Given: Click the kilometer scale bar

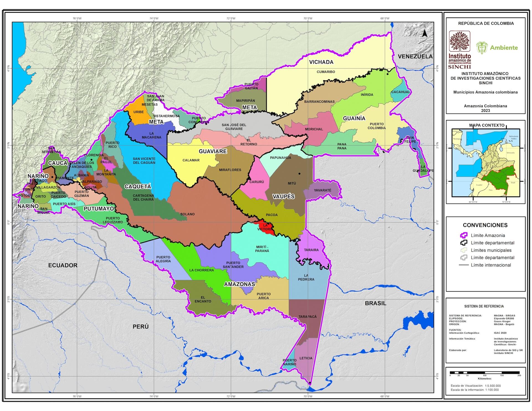Looking at the screenshot, I should tap(484, 373).
